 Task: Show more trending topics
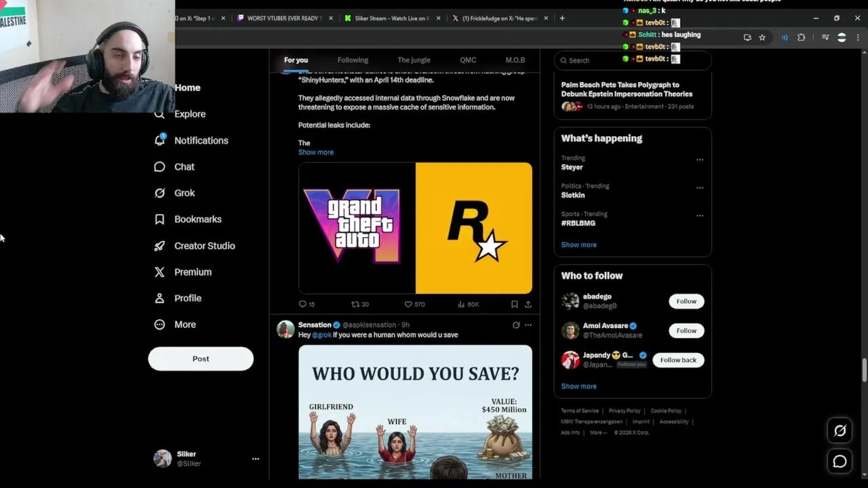578,245
